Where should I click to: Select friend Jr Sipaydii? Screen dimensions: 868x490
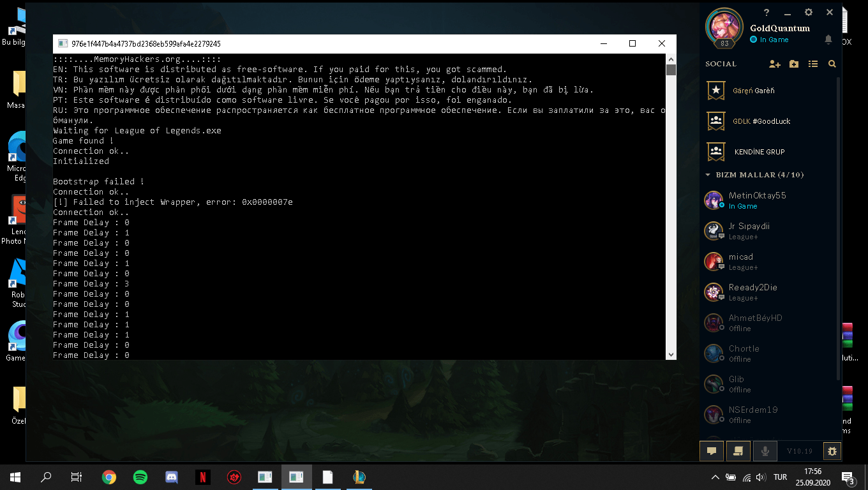click(x=768, y=231)
